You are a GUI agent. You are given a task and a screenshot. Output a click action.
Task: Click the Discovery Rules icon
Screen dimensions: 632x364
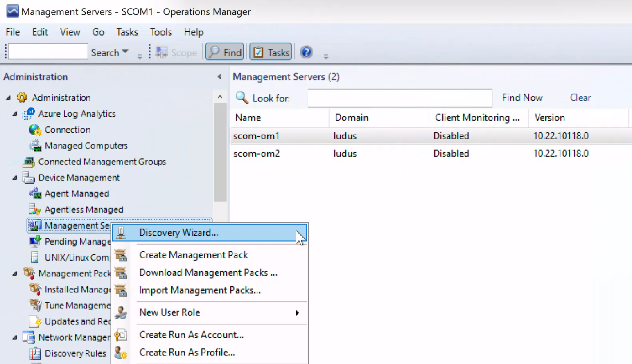tap(35, 353)
